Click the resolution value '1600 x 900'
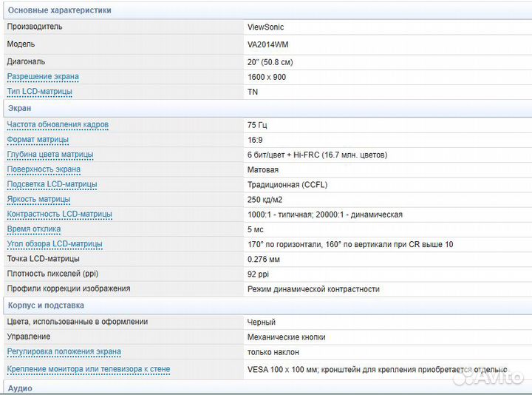532x395 pixels. click(x=267, y=77)
